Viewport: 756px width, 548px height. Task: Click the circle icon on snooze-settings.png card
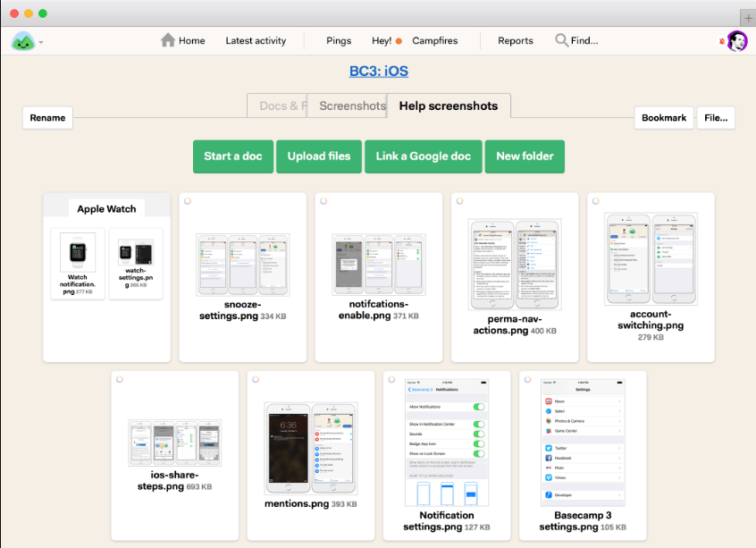pyautogui.click(x=188, y=201)
